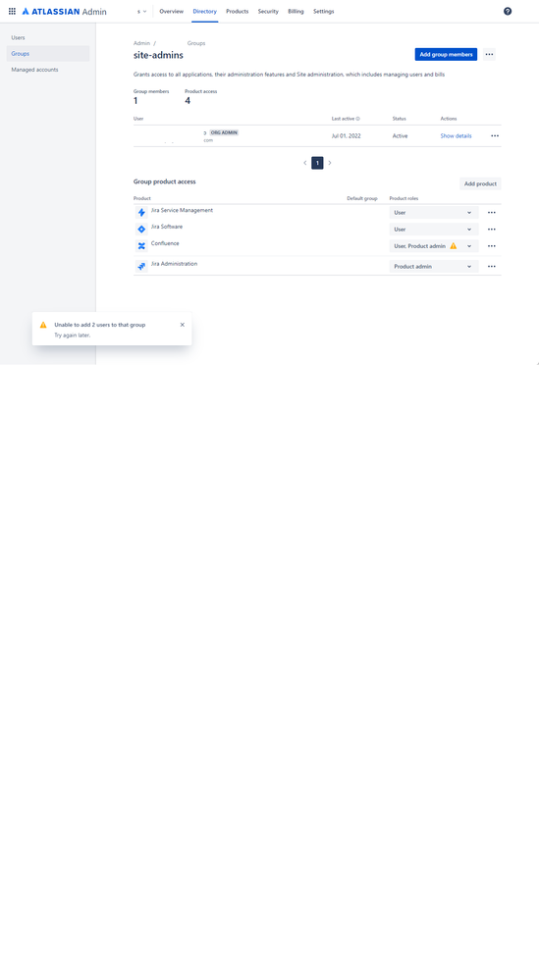Click the Active status text

(x=400, y=135)
